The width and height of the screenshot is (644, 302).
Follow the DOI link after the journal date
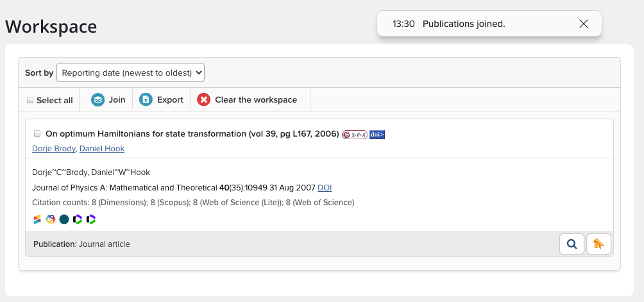(x=325, y=188)
